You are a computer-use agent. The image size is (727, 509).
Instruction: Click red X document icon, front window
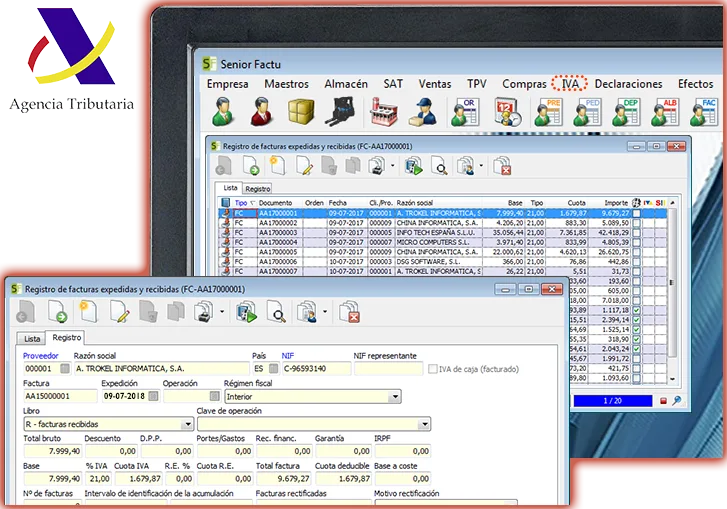click(350, 312)
